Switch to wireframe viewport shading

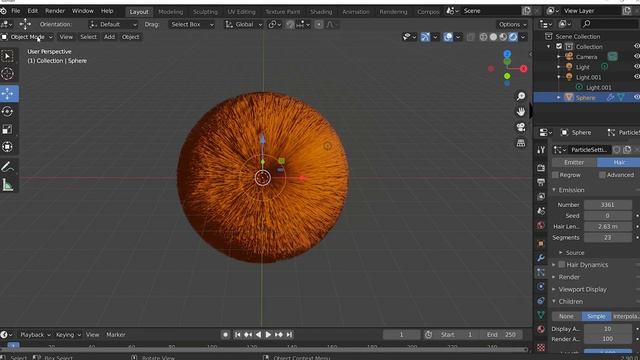pos(483,37)
